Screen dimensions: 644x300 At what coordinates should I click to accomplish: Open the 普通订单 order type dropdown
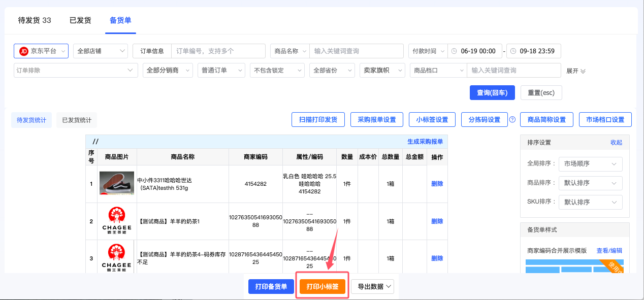[x=221, y=70]
